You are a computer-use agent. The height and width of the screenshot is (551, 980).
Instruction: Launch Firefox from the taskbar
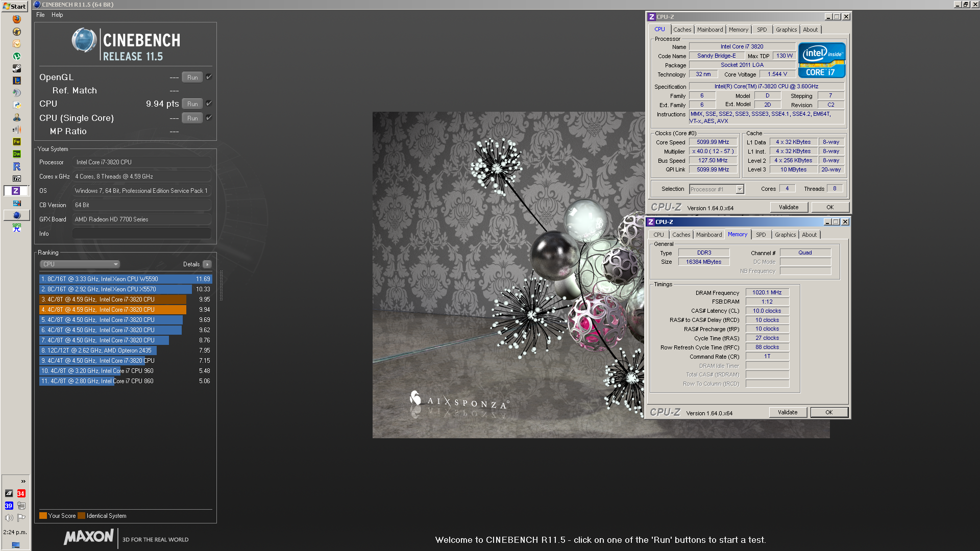tap(17, 19)
